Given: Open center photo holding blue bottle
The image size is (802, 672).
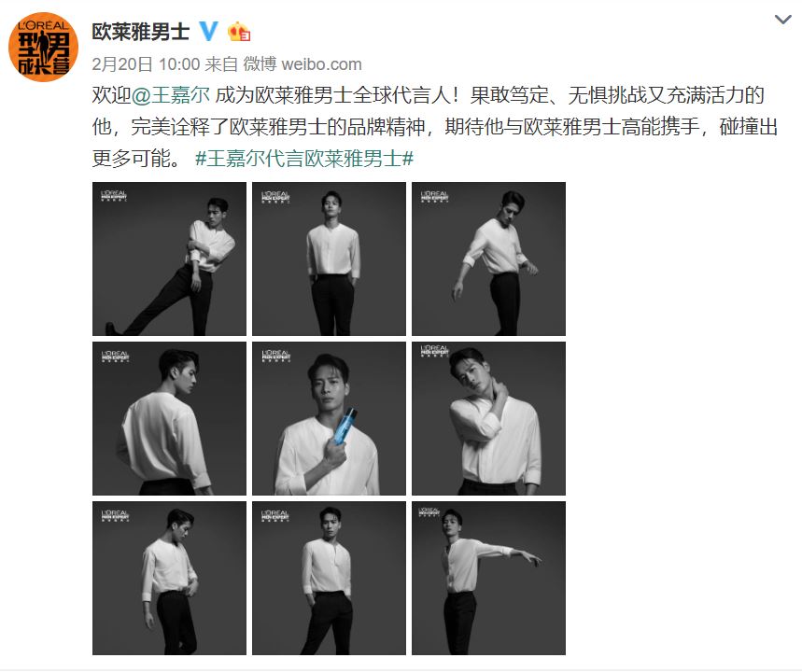Looking at the screenshot, I should click(x=329, y=418).
